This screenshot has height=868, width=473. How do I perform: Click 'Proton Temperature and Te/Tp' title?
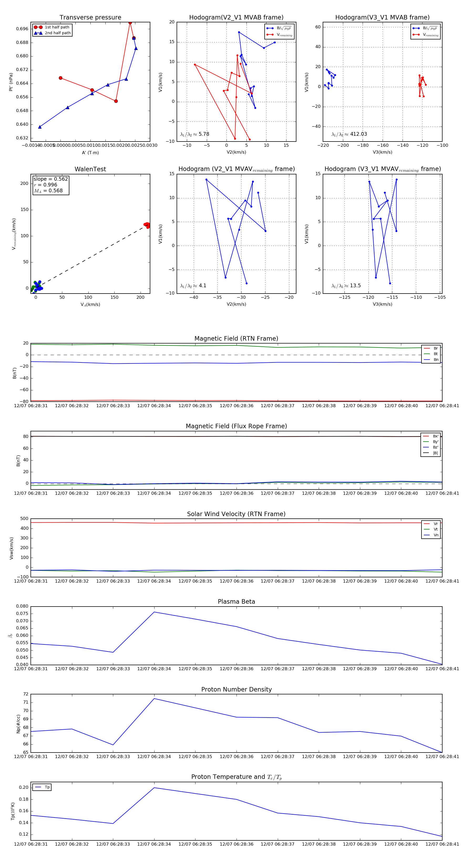(x=236, y=777)
